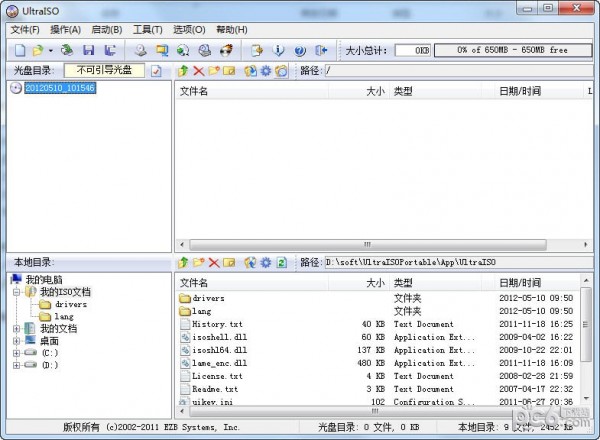Screen dimensions: 600x440
Task: Sort disc file list by 文件名 column
Action: tap(253, 91)
